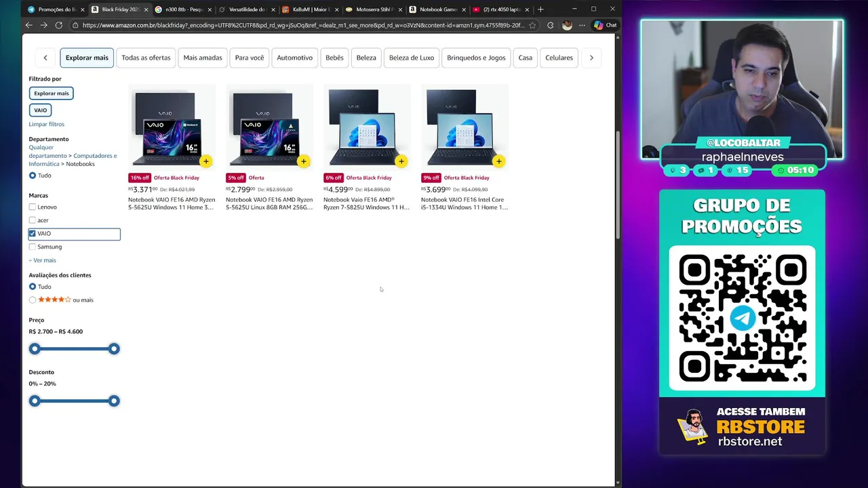Go back with browser back arrow
The width and height of the screenshot is (868, 488).
click(28, 25)
